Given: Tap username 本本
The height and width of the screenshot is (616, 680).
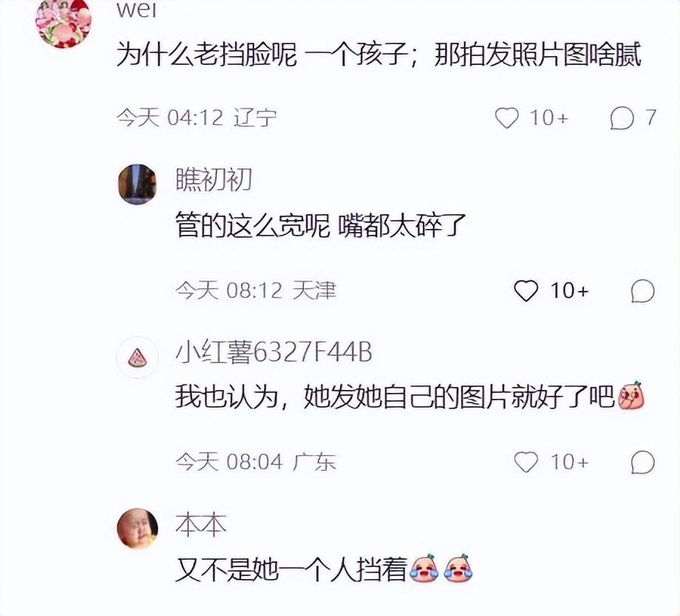Looking at the screenshot, I should [x=201, y=524].
